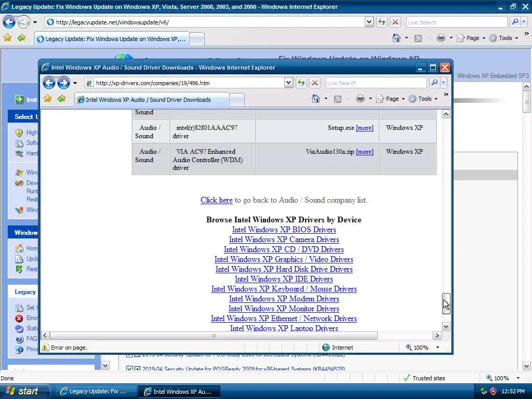Screen dimensions: 532x399
Task: Open more link for ViaAudio130a.zip
Action: tap(365, 152)
